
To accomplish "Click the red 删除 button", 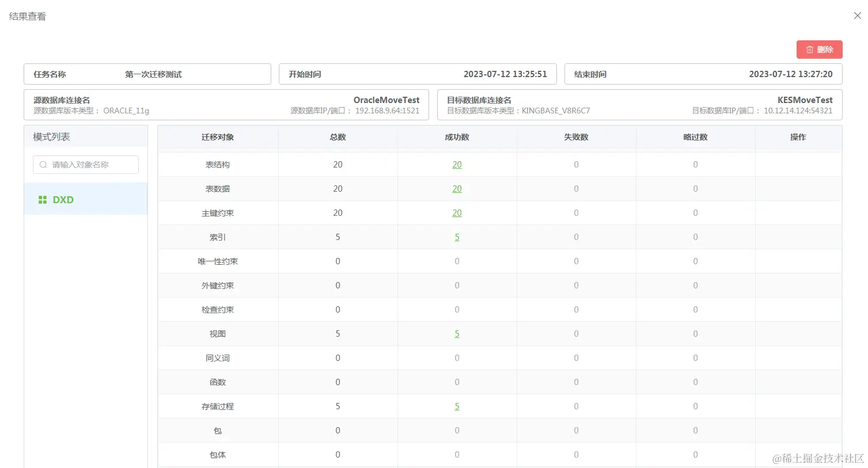I will click(x=819, y=50).
